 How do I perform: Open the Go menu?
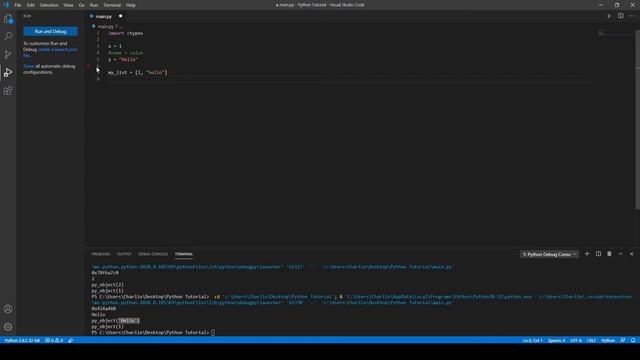pos(82,5)
